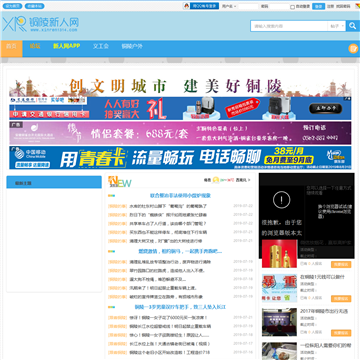The width and height of the screenshot is (360, 360).
Task: Open headline 铜陵一3岁男童误拧车把手
Action: pyautogui.click(x=180, y=307)
